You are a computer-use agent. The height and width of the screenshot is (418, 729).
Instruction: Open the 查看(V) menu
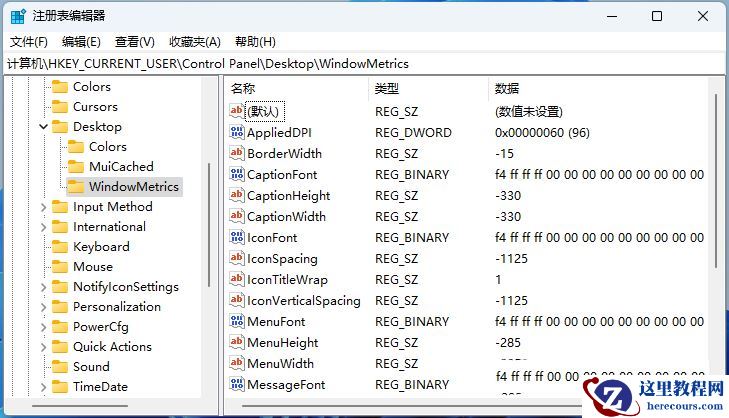click(x=134, y=42)
